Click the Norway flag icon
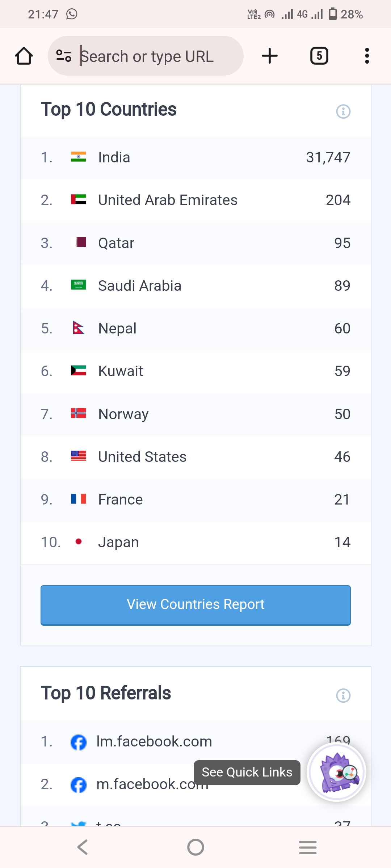 tap(79, 413)
